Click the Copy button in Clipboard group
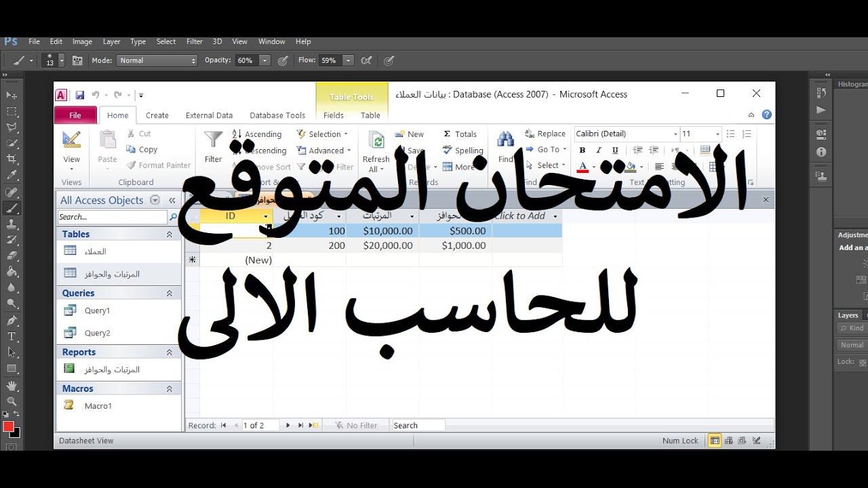 [x=142, y=150]
